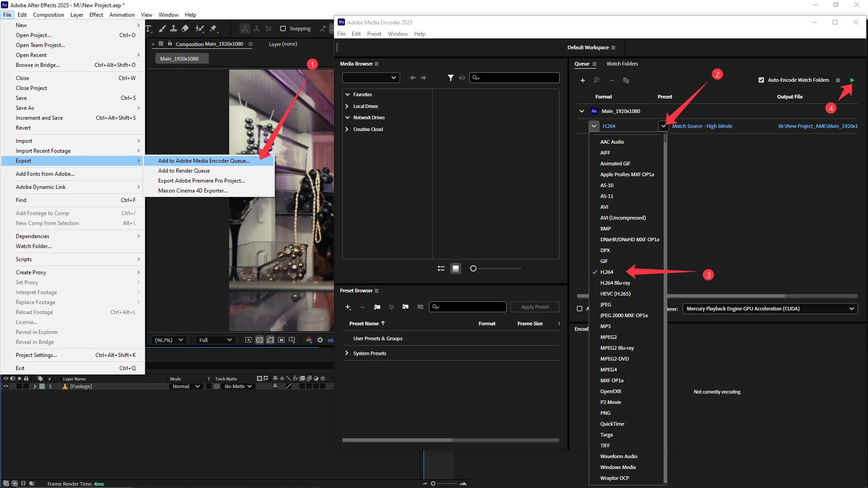Open the Preset dropdown arrow next to Match Source

click(x=663, y=126)
